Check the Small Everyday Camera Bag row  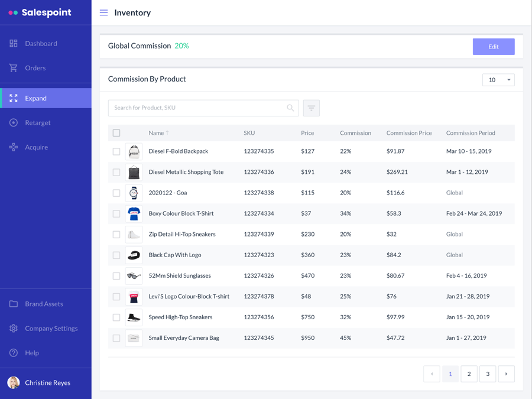116,338
